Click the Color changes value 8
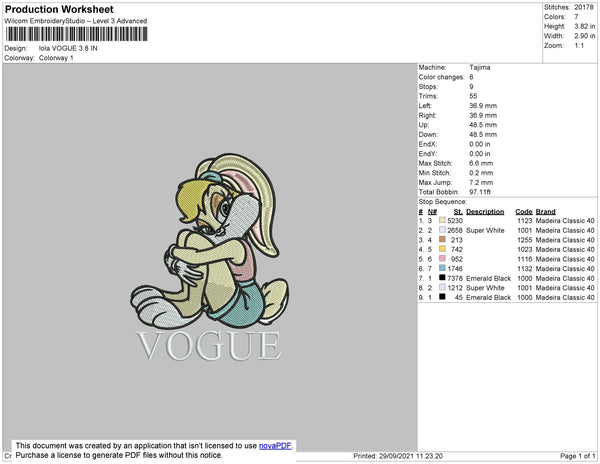 (x=471, y=77)
